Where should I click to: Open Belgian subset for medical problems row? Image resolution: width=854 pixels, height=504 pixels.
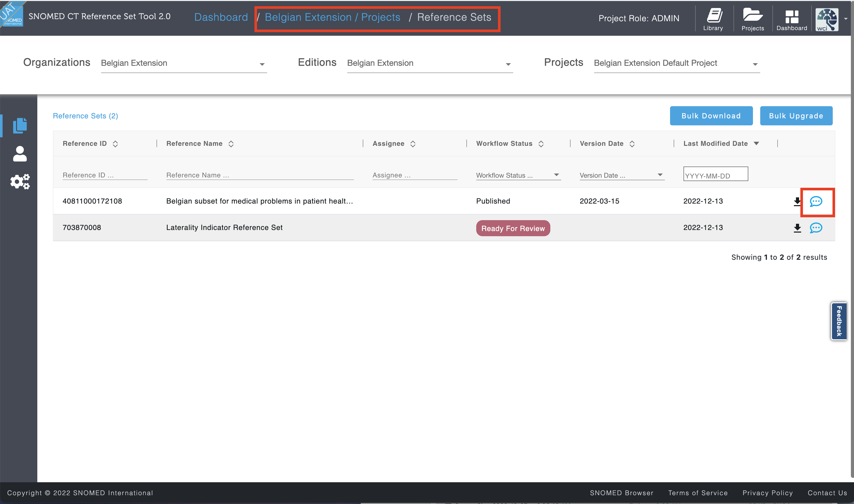[x=260, y=201]
